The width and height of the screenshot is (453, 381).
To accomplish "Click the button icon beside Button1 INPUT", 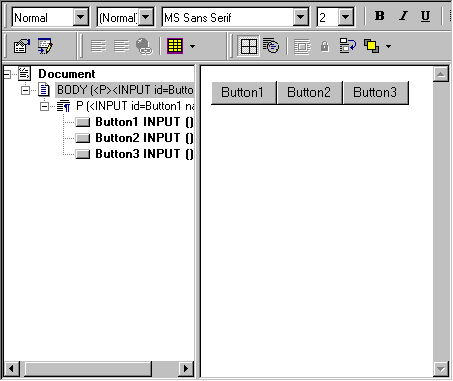I will point(82,122).
